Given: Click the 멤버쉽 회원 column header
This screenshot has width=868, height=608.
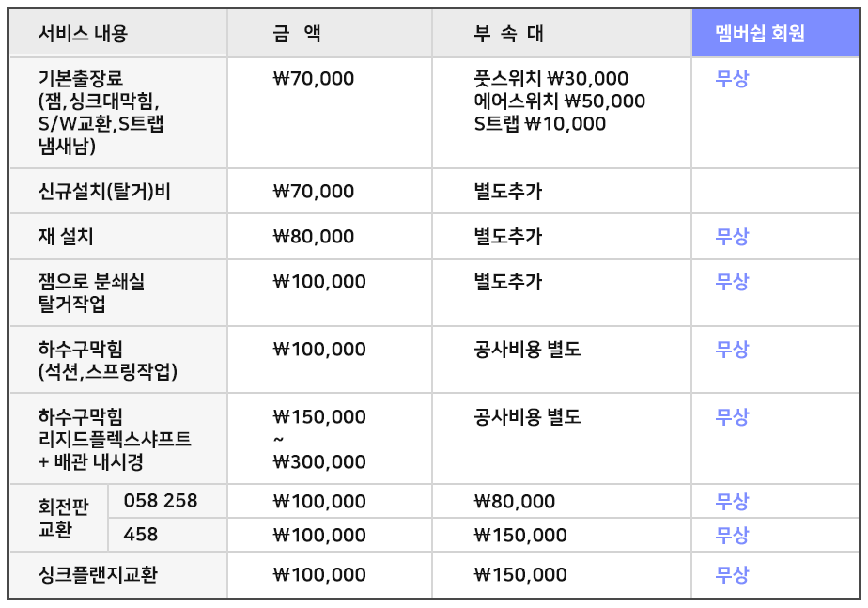Looking at the screenshot, I should tap(775, 33).
